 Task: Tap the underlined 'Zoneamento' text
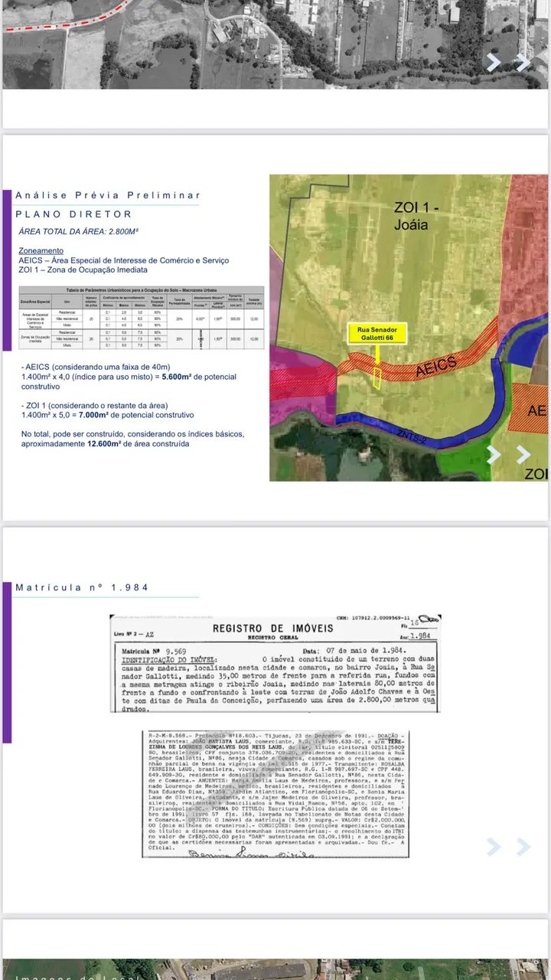(x=41, y=250)
